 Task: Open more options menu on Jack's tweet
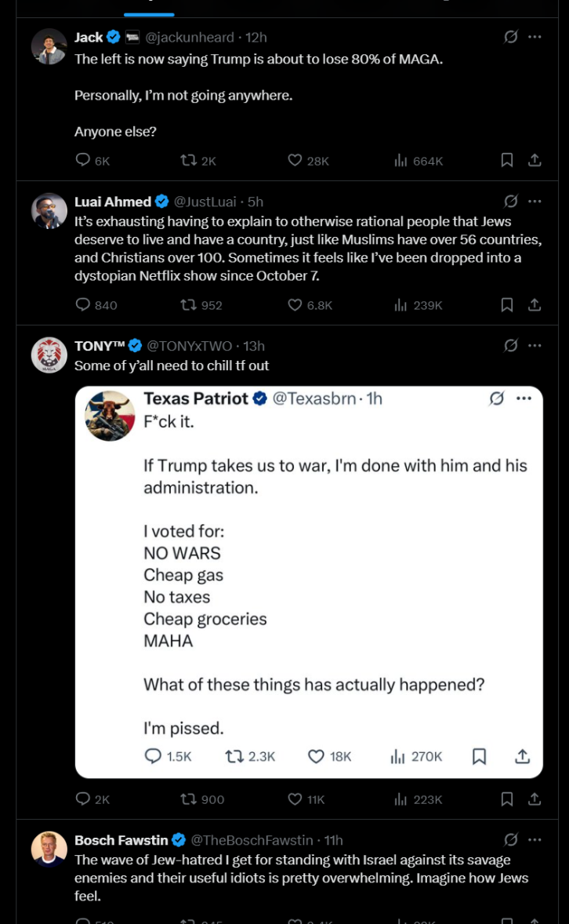pos(535,37)
